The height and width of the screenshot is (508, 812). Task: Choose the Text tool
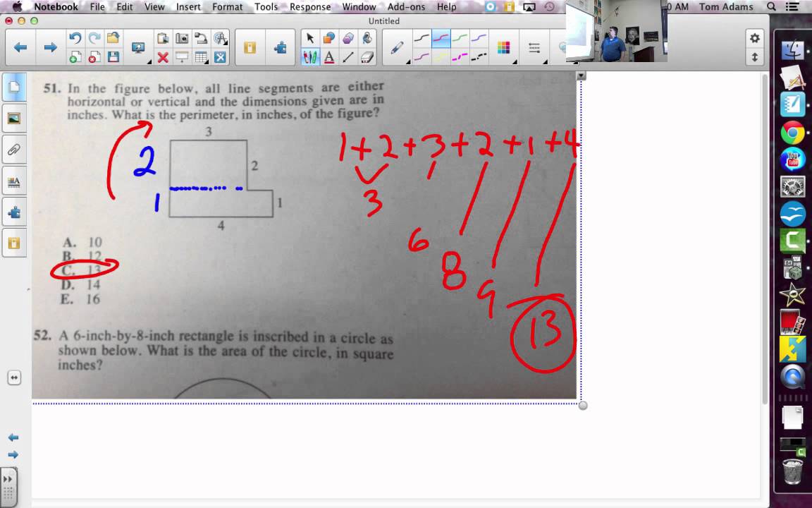pos(329,57)
